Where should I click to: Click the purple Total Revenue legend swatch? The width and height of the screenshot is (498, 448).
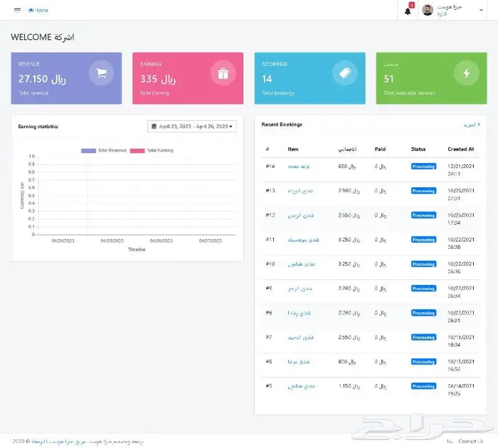click(x=88, y=150)
